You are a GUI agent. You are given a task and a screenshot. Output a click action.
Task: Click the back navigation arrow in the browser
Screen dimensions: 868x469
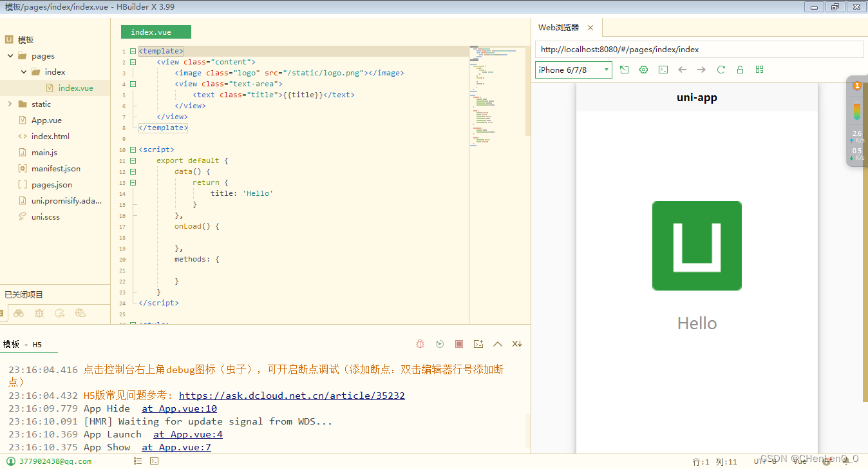pyautogui.click(x=682, y=70)
